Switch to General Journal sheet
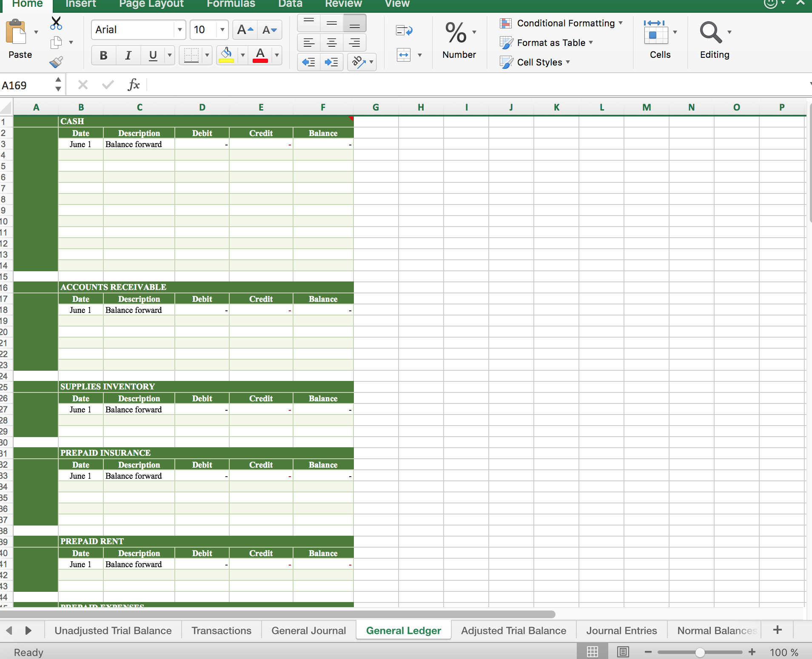The image size is (812, 659). tap(309, 630)
